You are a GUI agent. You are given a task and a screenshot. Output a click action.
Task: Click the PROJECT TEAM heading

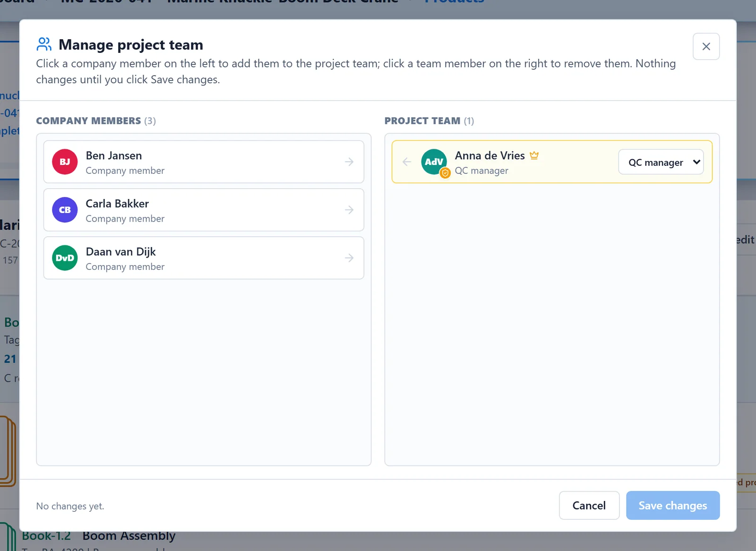point(422,121)
